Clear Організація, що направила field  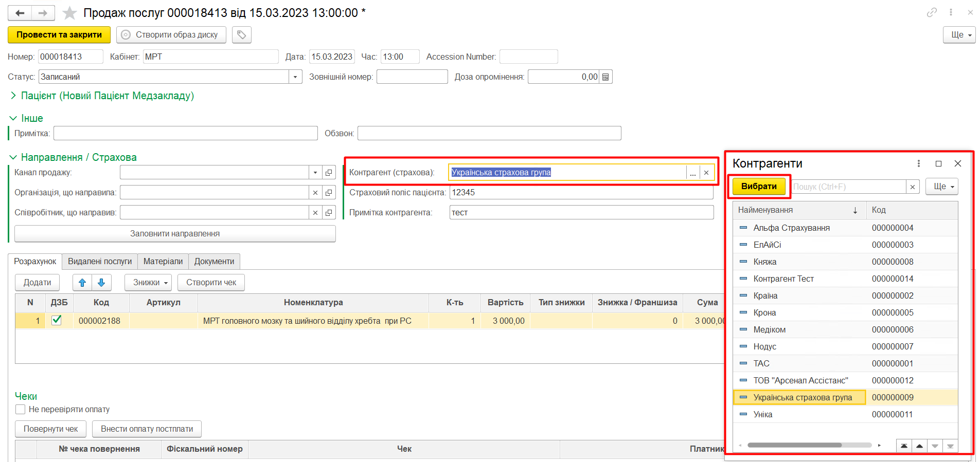click(315, 193)
